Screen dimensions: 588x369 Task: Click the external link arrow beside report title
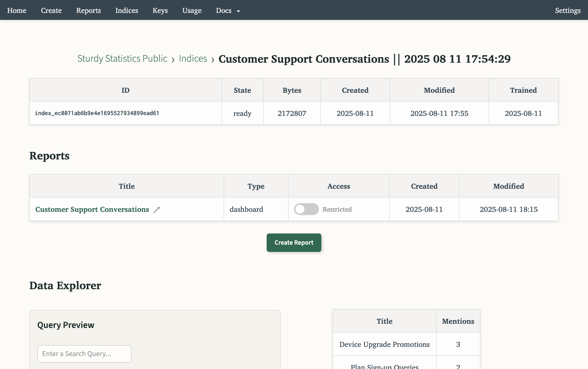click(x=157, y=210)
